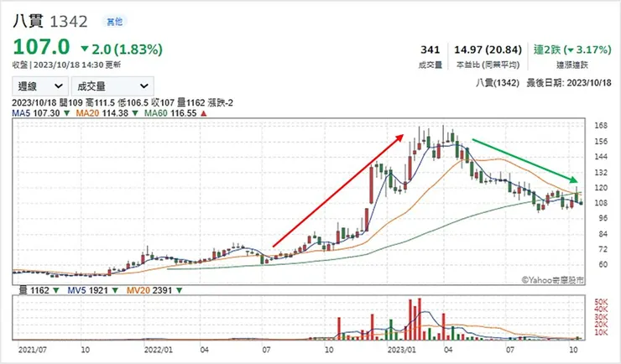Click the 2021/07 date axis label
Viewport: 621px width, 364px height.
click(33, 350)
